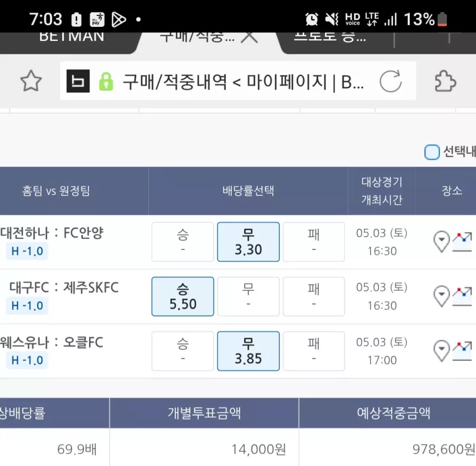476x466 pixels.
Task: Open the 대전하나 match trend chart icon
Action: point(463,242)
